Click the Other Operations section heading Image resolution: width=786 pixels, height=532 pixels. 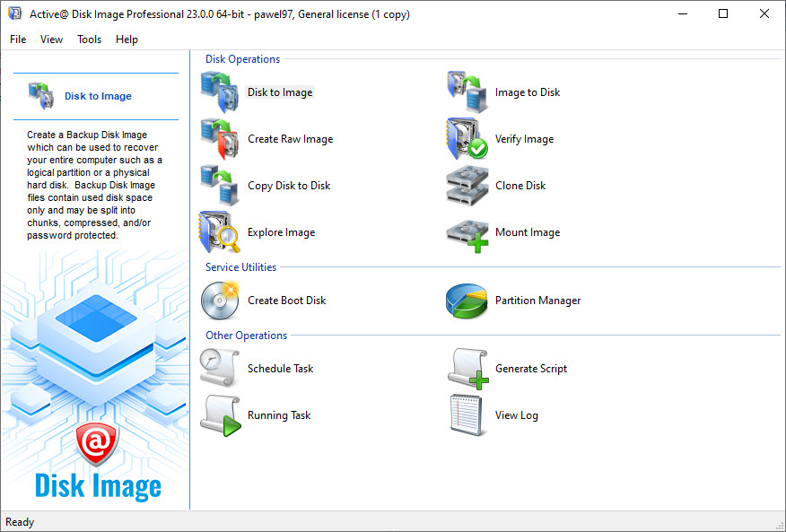pos(246,336)
